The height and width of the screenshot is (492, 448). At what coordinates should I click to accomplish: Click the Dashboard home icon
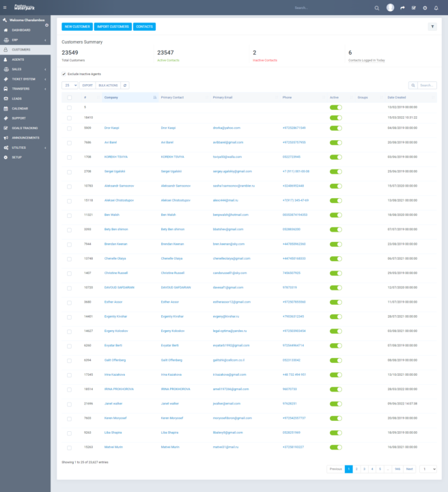(5, 30)
